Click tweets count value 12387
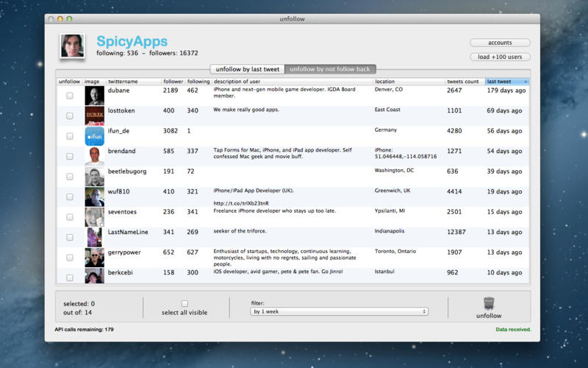This screenshot has width=588, height=368. point(456,232)
